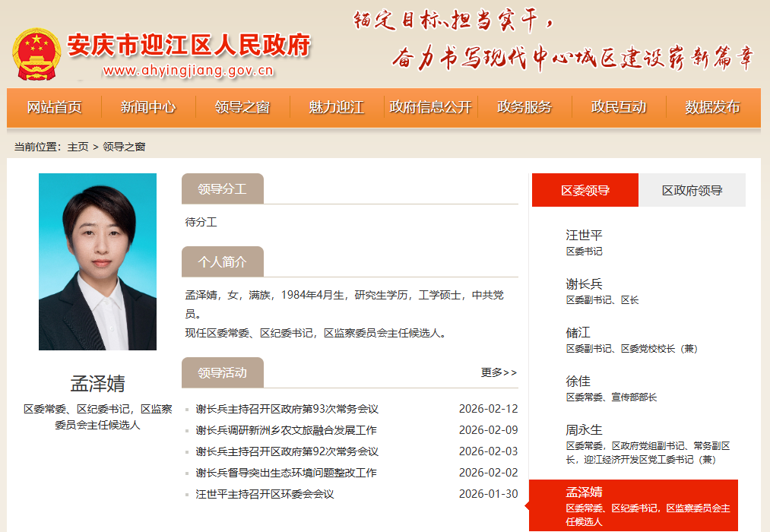Click the national emblem logo

[36, 54]
